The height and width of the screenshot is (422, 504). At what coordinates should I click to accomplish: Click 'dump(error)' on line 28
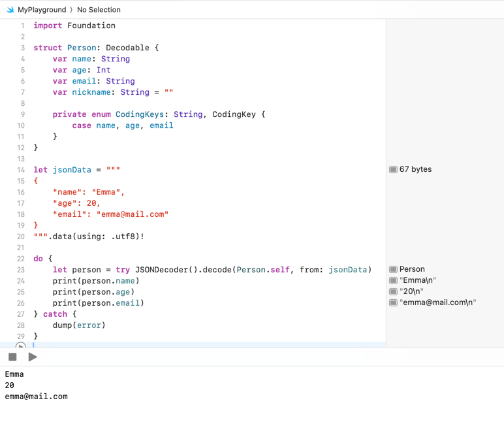click(x=79, y=325)
